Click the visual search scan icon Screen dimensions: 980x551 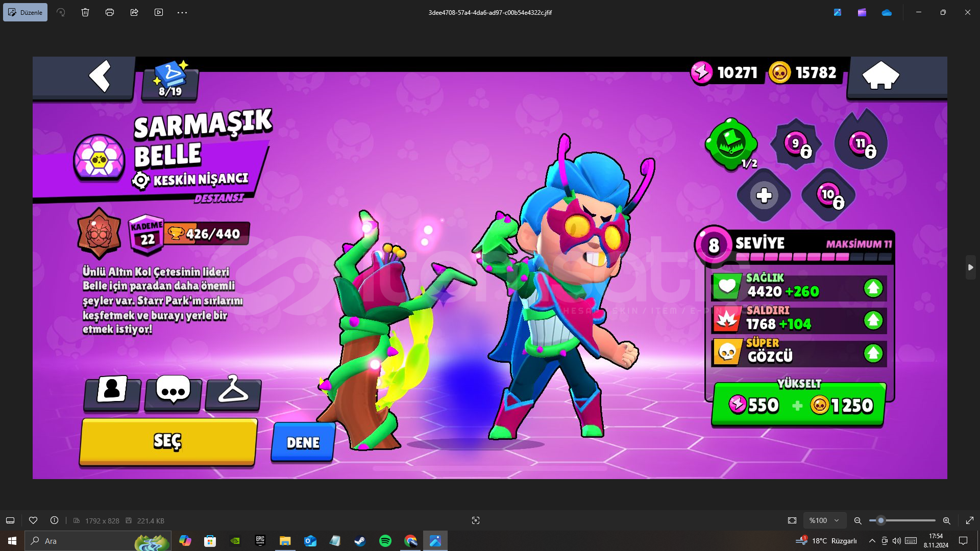point(476,520)
